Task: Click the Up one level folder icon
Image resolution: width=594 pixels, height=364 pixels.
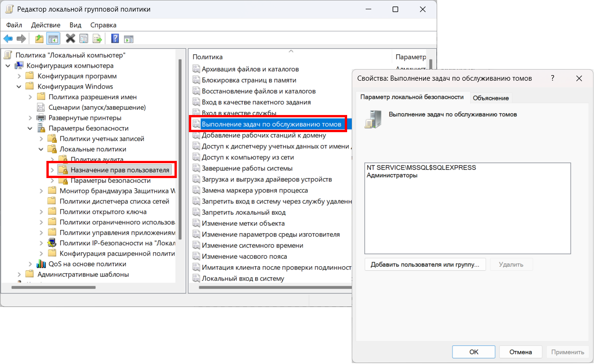Action: 39,38
